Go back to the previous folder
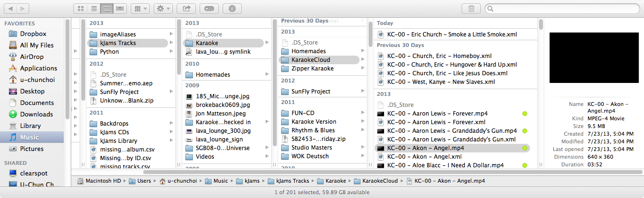 click(11, 9)
